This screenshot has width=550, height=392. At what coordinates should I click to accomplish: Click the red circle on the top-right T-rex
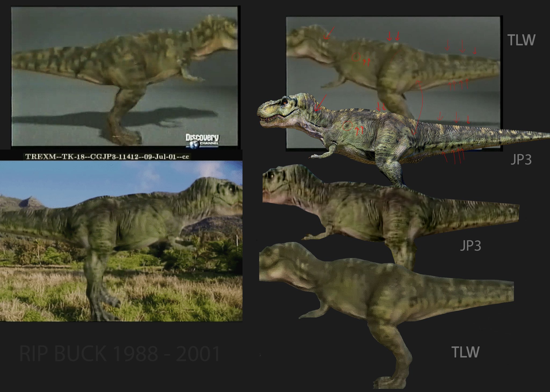(356, 57)
